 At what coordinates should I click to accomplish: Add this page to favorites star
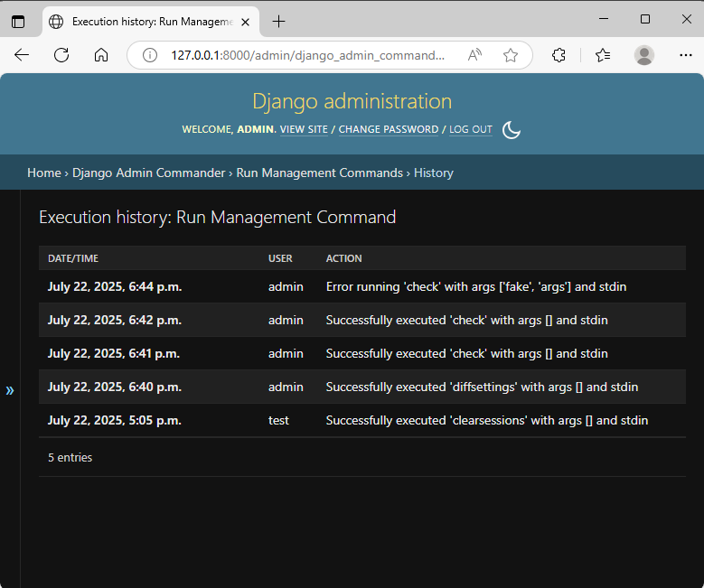click(511, 55)
